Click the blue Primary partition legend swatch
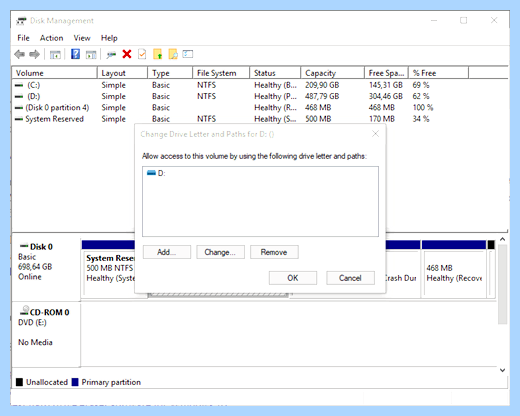 pos(75,382)
